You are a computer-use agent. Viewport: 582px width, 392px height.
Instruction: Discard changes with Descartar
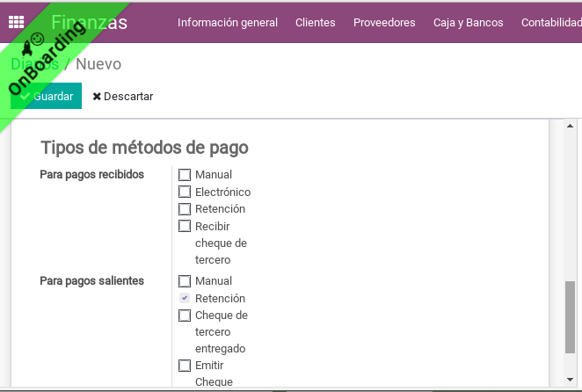123,97
